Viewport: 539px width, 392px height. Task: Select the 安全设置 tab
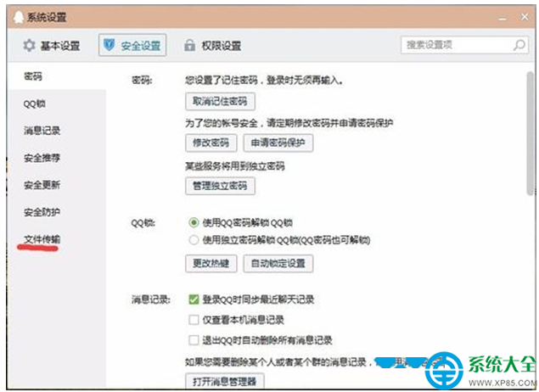click(132, 45)
